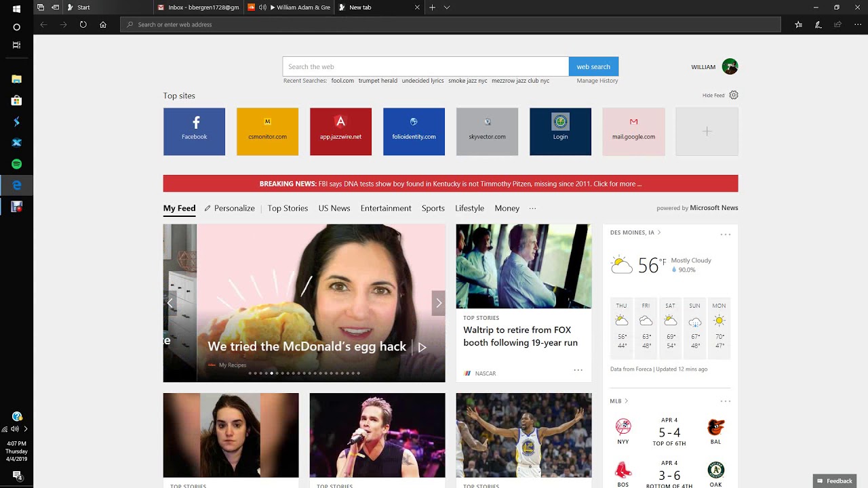Click Hide Feed link
The image size is (868, 488).
[x=713, y=96]
